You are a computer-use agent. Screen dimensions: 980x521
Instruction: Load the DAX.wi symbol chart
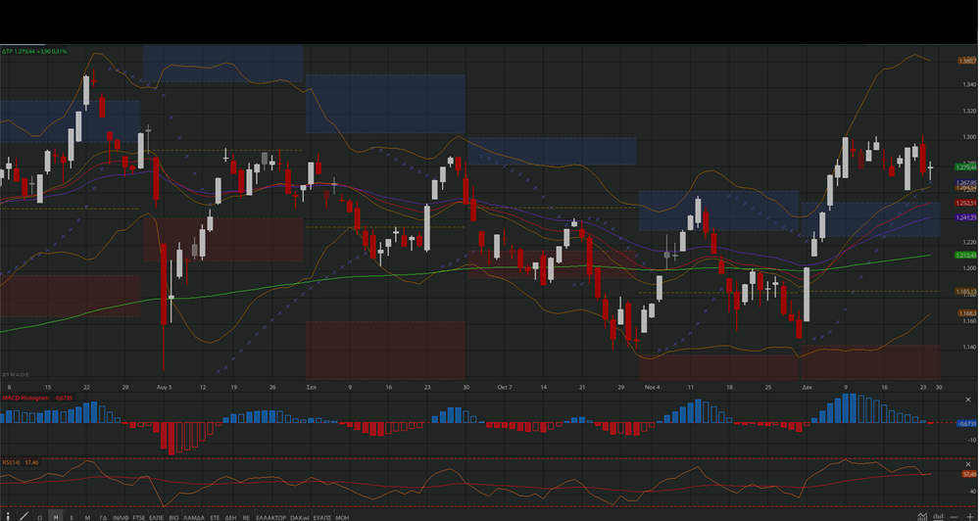tap(299, 517)
